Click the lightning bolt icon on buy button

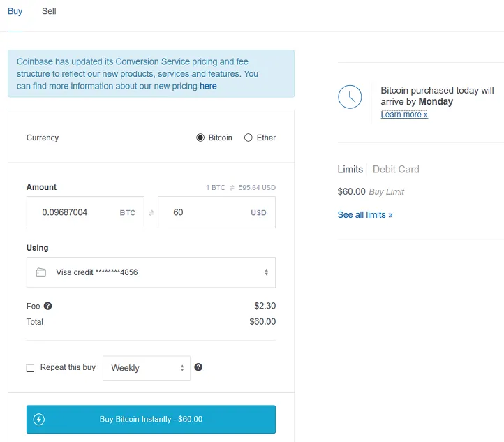(x=39, y=419)
